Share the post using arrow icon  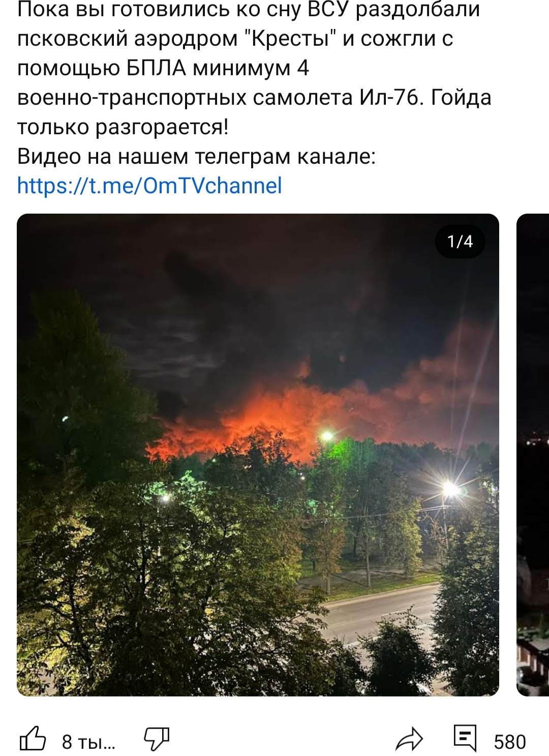tap(409, 740)
